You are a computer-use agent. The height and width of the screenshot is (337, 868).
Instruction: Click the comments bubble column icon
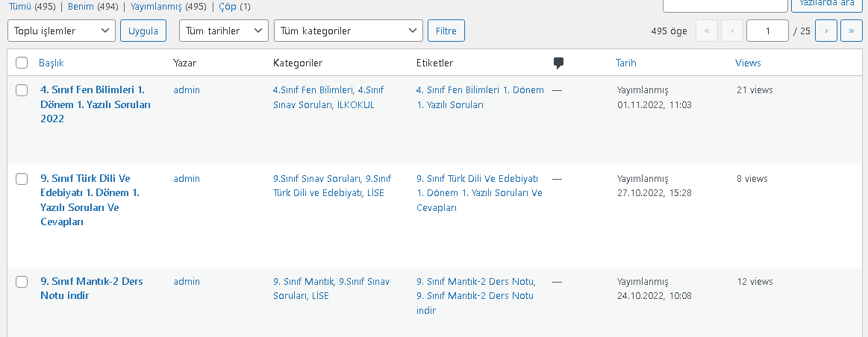558,63
